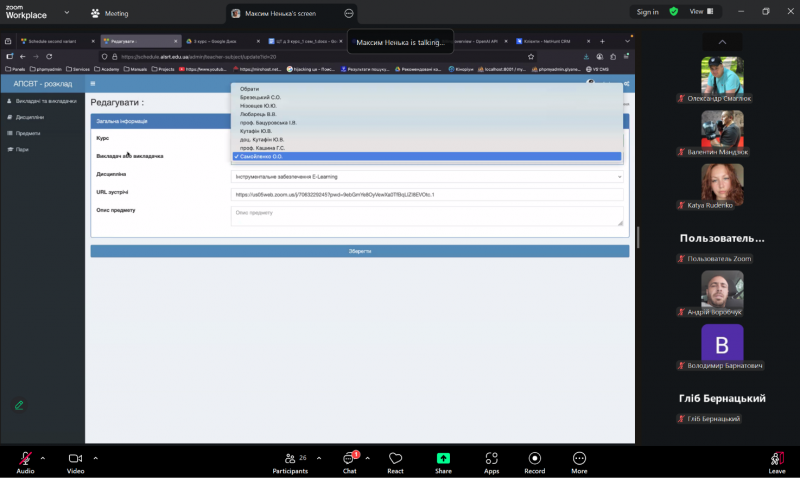This screenshot has width=800, height=478.
Task: Click the green encryption shield icon
Action: 673,12
